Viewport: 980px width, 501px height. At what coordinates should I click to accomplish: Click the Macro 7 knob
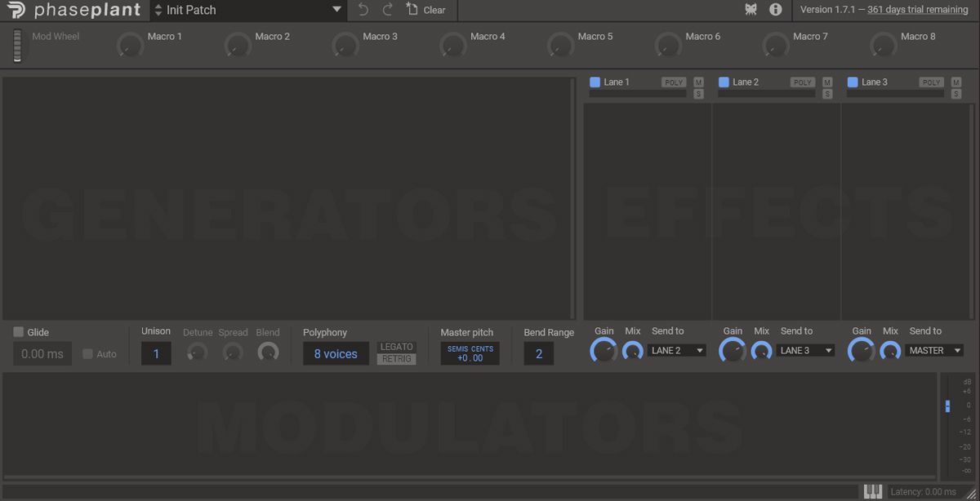pyautogui.click(x=776, y=46)
